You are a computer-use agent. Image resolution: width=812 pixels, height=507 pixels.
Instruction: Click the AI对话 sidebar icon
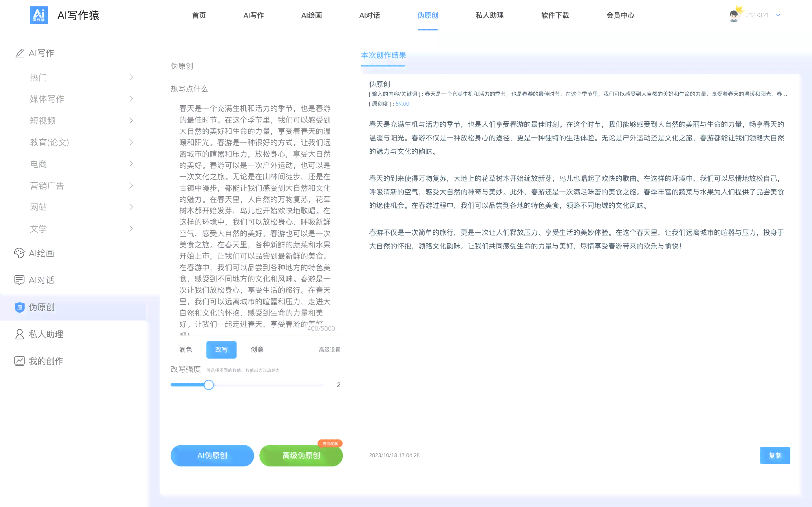19,280
